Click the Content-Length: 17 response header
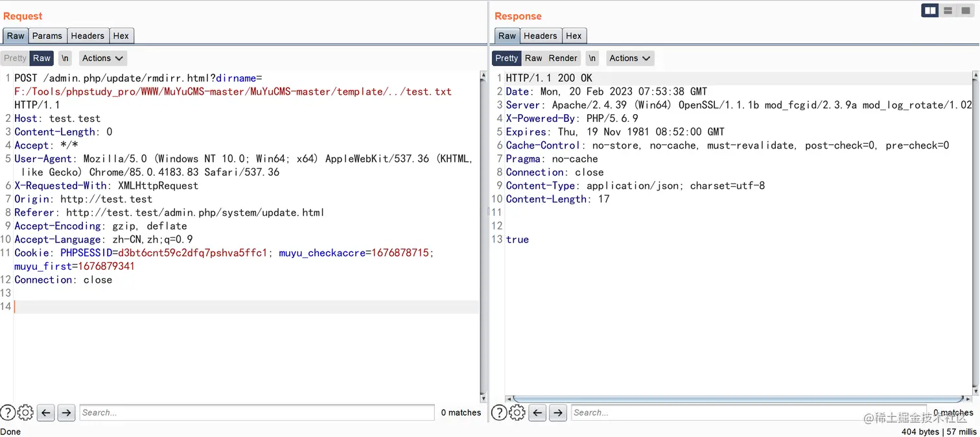Viewport: 980px width, 437px height. [x=558, y=199]
